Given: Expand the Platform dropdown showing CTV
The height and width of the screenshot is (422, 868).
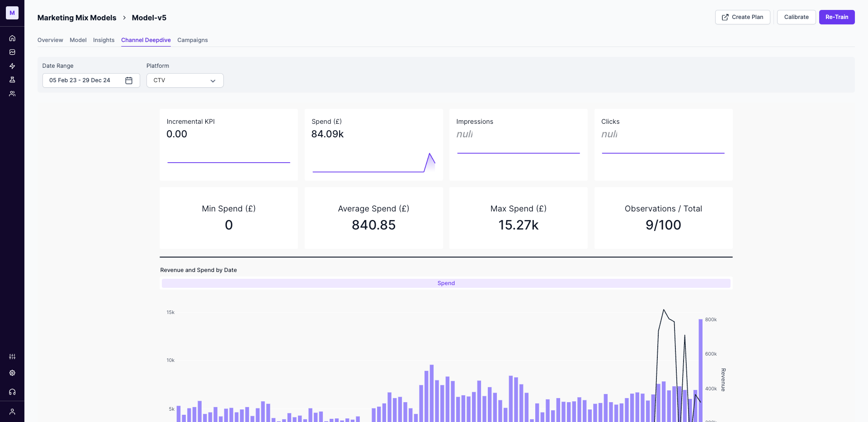Looking at the screenshot, I should [185, 80].
